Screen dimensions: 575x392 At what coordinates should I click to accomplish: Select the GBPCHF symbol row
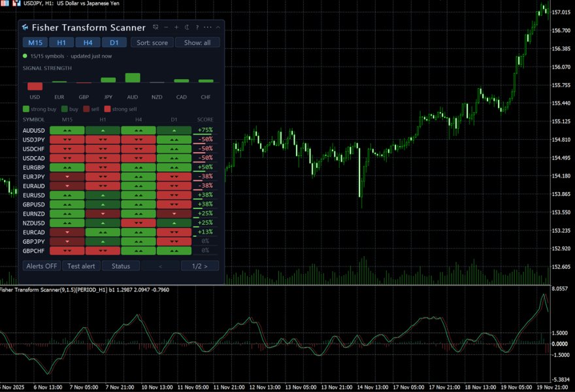(x=120, y=251)
